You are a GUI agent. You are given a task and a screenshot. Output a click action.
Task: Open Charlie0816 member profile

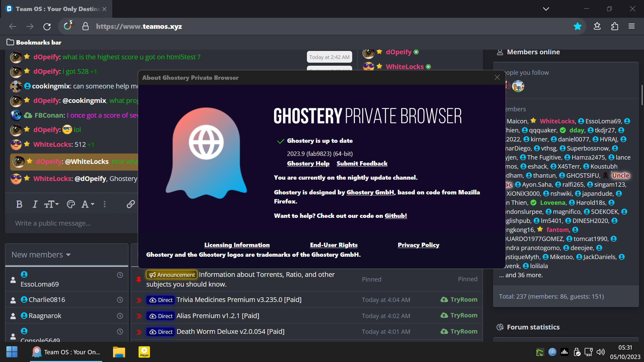coord(47,300)
